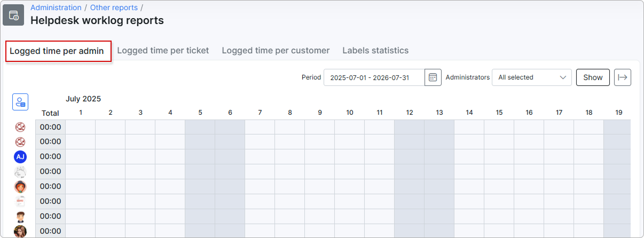
Task: Switch to Logged time per admin tab
Action: (57, 51)
